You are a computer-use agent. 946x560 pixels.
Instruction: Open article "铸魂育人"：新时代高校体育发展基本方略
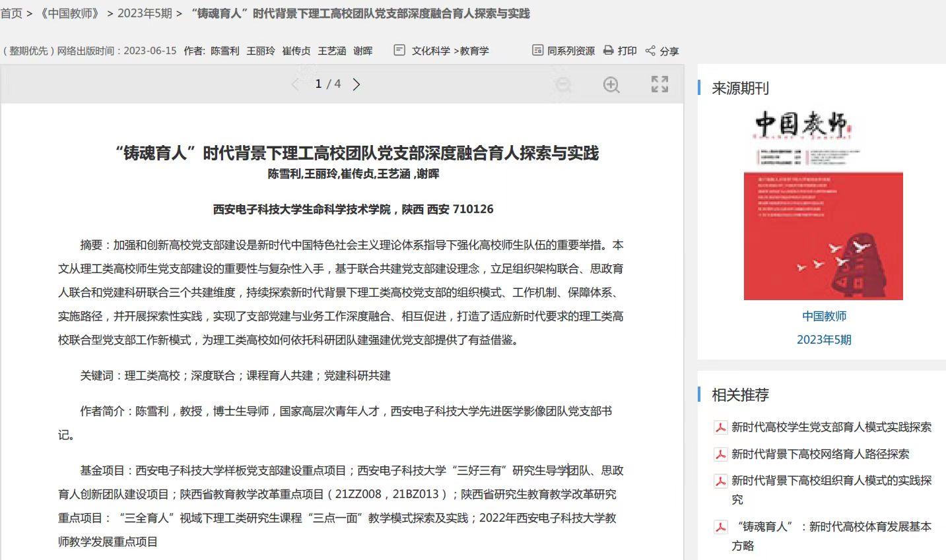point(834,527)
